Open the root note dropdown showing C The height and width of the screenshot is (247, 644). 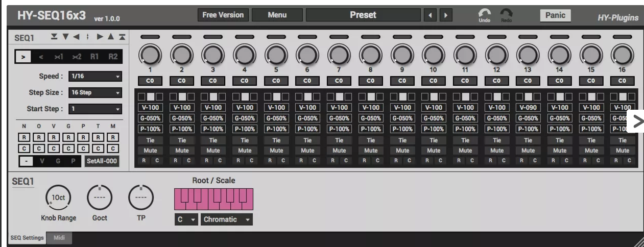[x=186, y=219]
